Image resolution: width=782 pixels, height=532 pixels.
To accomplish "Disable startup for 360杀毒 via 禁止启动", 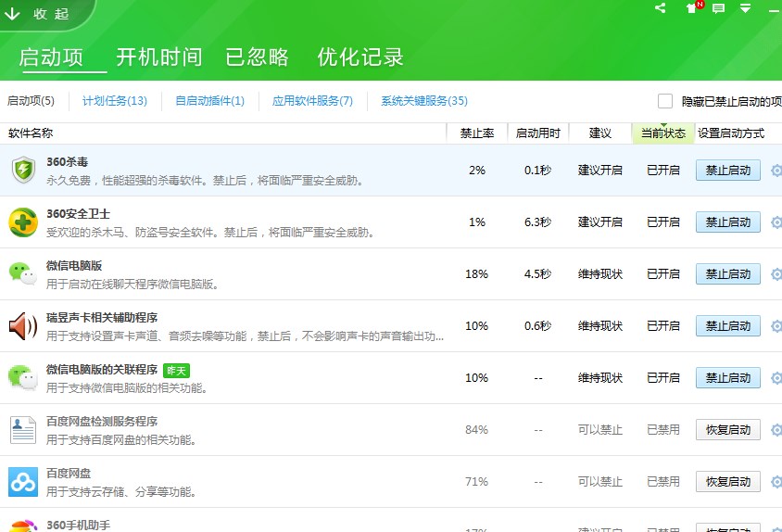I will [x=727, y=171].
